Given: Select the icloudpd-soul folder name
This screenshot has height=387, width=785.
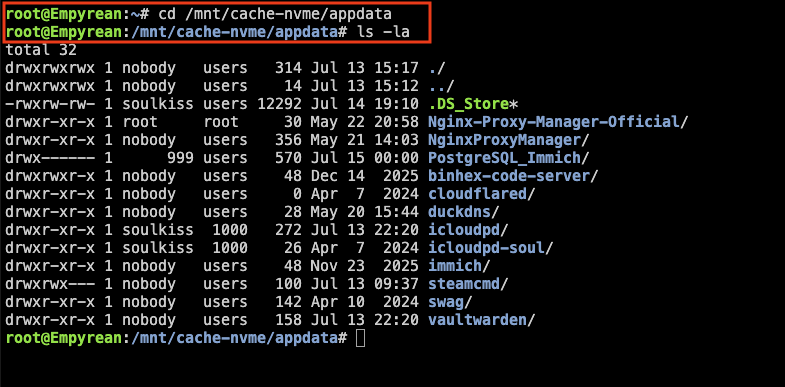Looking at the screenshot, I should click(486, 248).
